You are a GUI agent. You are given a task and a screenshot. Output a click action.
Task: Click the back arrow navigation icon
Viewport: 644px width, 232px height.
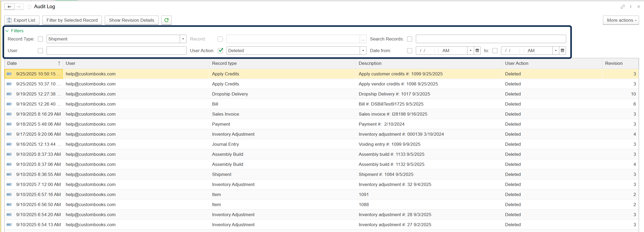(x=9, y=7)
